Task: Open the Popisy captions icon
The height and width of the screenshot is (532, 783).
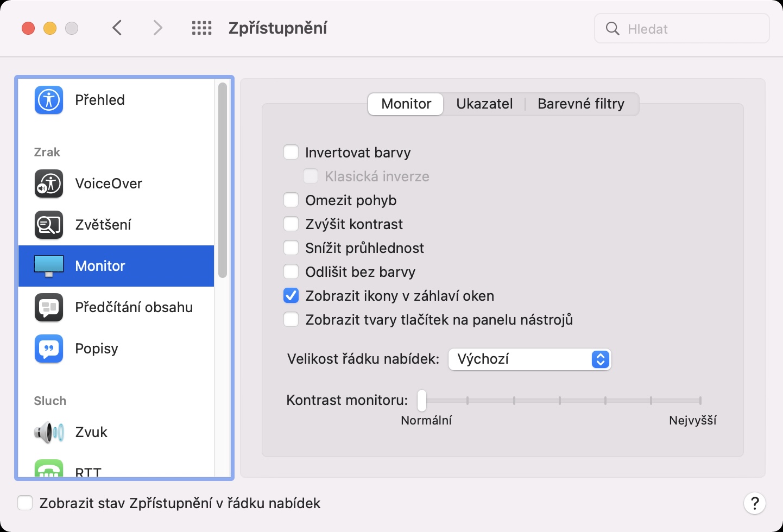Action: coord(49,349)
